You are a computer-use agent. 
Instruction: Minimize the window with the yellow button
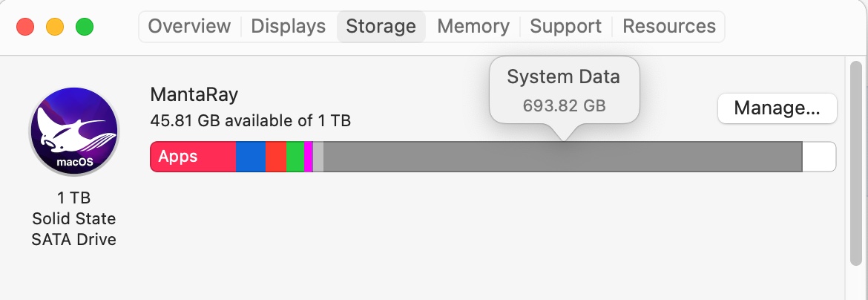click(55, 27)
